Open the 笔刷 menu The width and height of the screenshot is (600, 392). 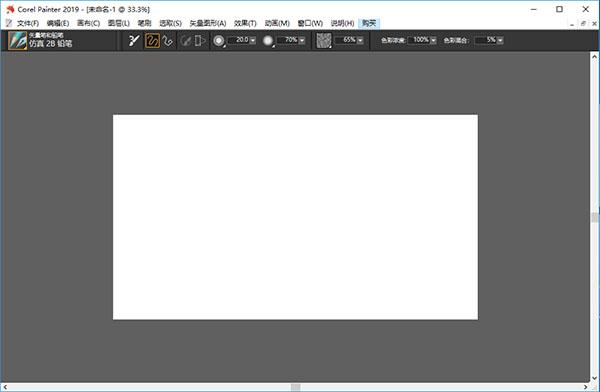pos(145,23)
